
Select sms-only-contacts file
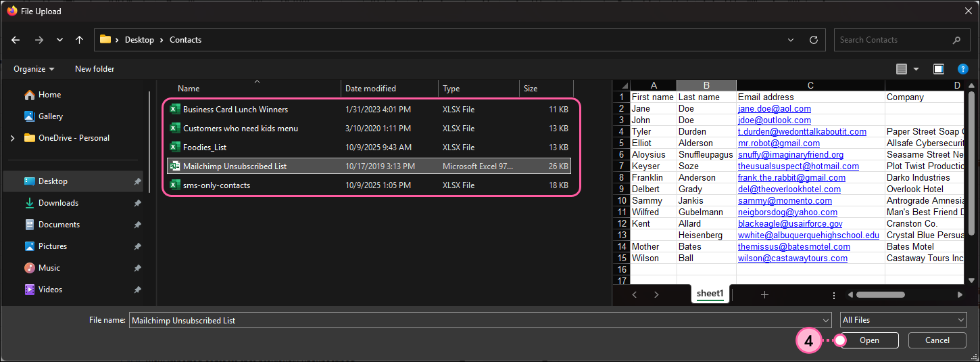369,185
